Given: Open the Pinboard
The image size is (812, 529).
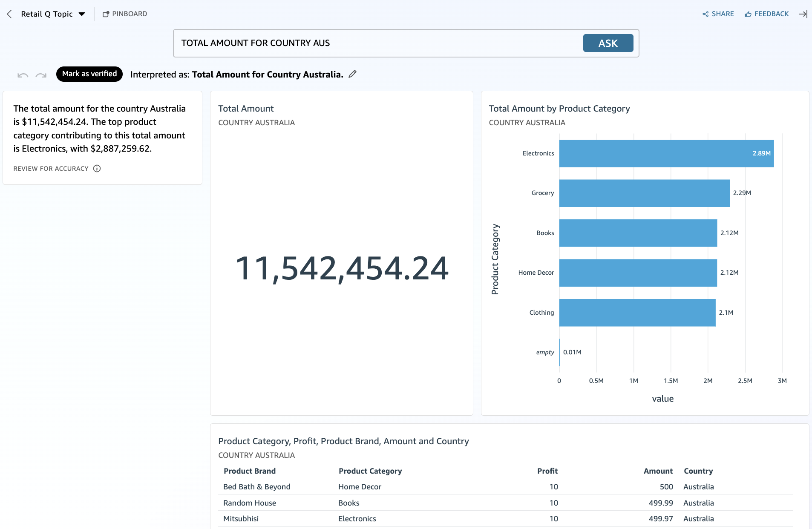Looking at the screenshot, I should pyautogui.click(x=125, y=14).
